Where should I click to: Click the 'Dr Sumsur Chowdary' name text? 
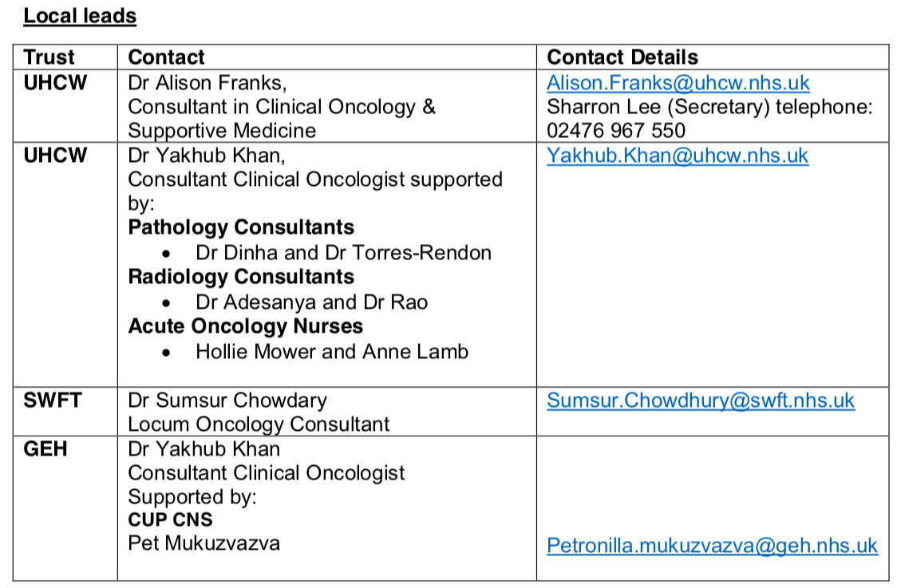point(227,400)
